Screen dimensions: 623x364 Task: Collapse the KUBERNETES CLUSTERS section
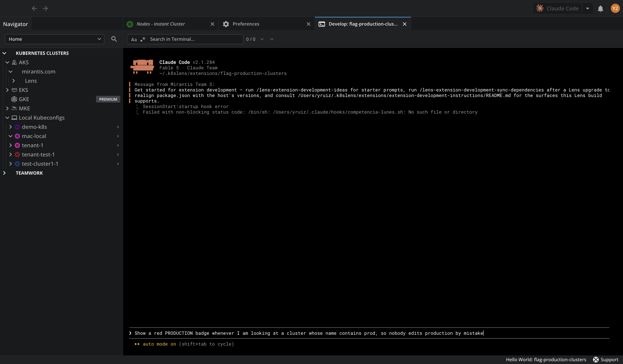4,53
